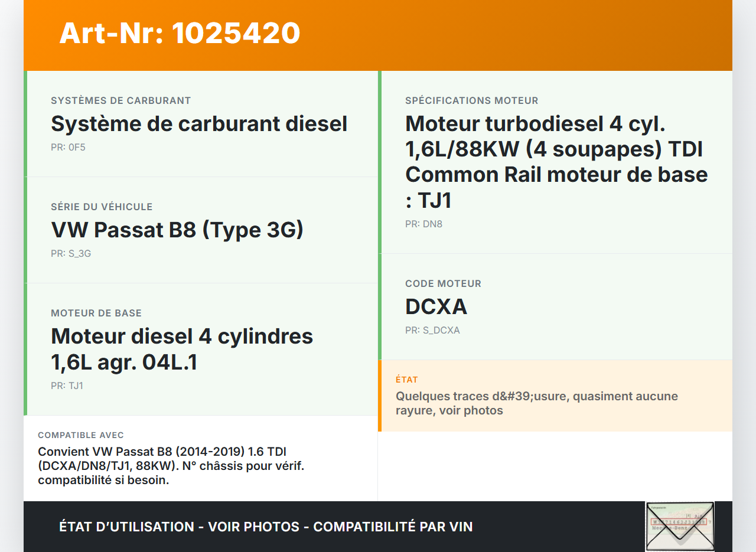Click the 'COMPATIBLE AVEC' label
The image size is (756, 552).
pos(81,435)
